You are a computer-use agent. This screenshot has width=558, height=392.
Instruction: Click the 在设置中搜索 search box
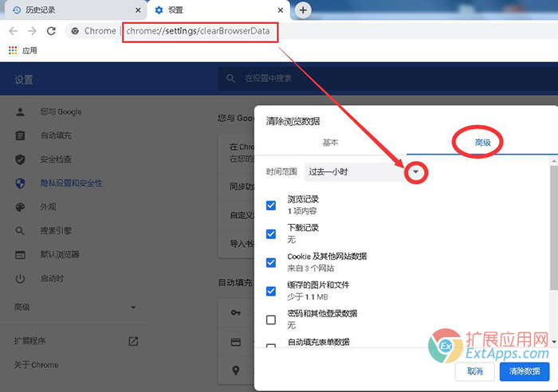point(388,78)
